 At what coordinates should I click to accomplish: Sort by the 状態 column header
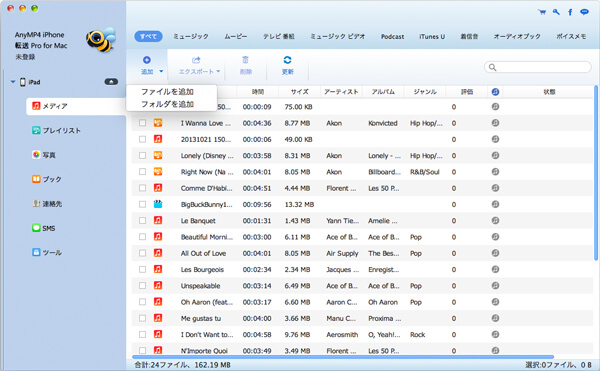[549, 92]
